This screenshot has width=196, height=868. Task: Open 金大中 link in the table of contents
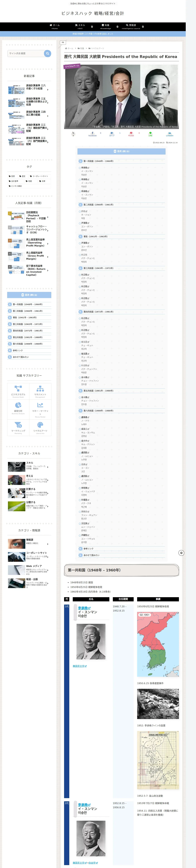coord(85,441)
